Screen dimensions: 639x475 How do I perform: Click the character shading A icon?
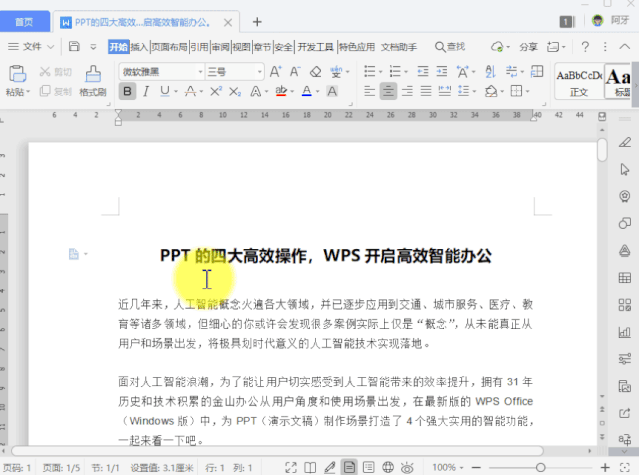tap(332, 91)
